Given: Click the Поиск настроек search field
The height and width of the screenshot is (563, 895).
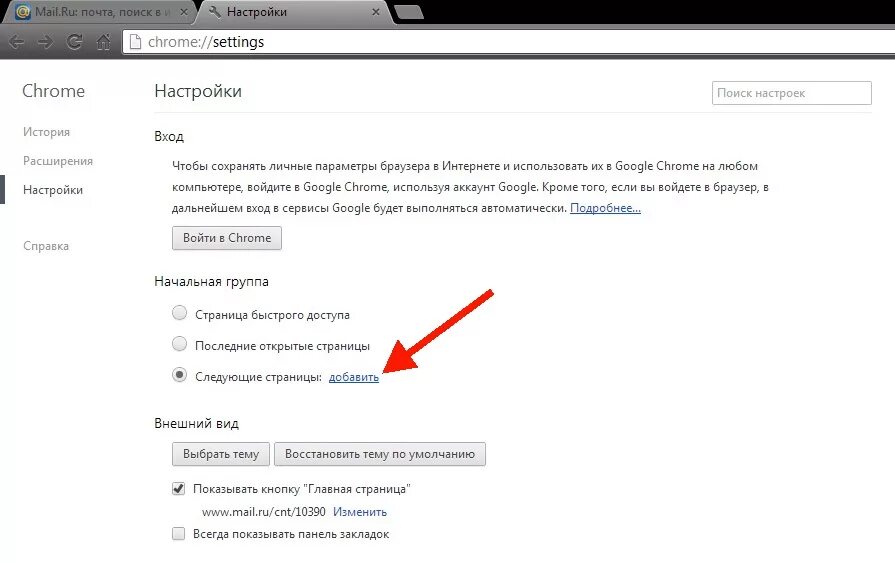Looking at the screenshot, I should click(x=792, y=93).
